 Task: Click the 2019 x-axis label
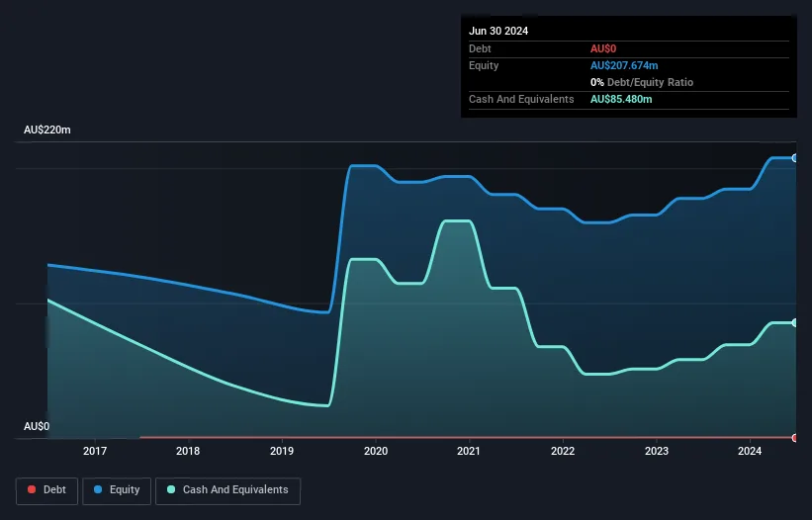click(282, 452)
